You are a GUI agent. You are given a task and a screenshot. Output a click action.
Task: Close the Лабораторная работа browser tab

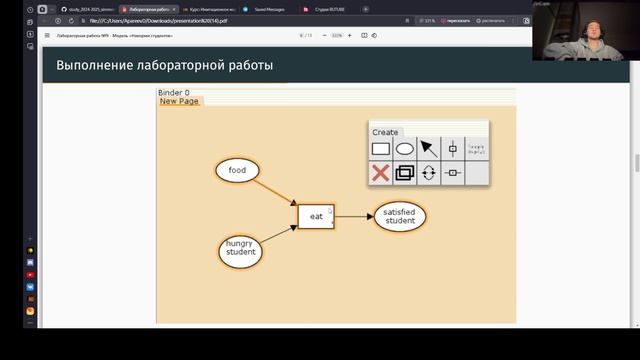click(x=174, y=9)
